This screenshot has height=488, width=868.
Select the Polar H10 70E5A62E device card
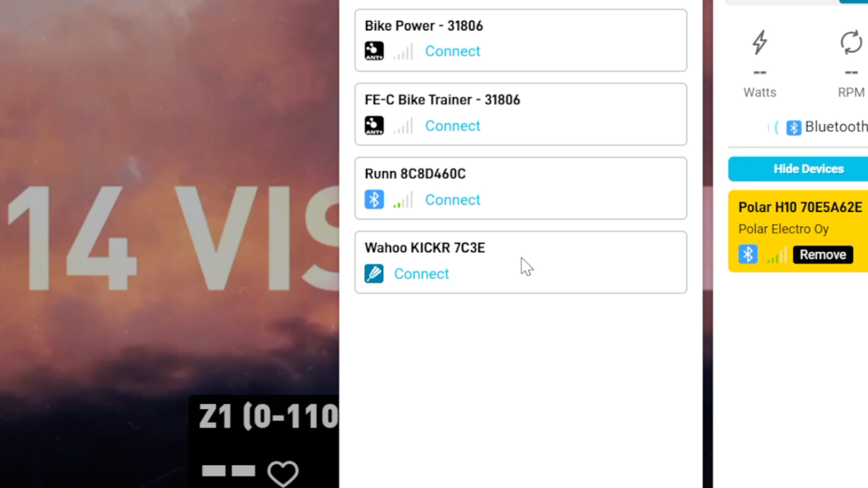[798, 231]
